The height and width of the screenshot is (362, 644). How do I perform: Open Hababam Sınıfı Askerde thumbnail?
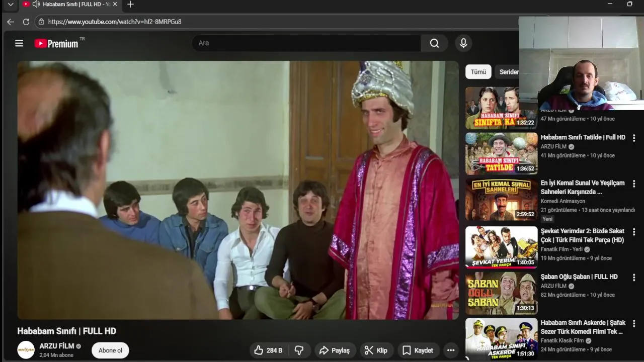point(501,339)
